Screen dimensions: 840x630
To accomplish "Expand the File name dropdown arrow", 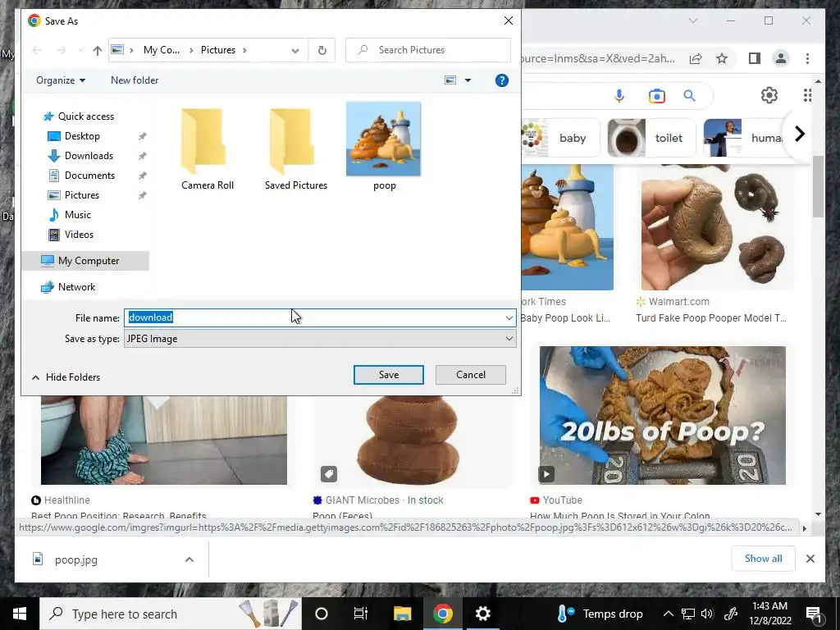I will coord(509,318).
